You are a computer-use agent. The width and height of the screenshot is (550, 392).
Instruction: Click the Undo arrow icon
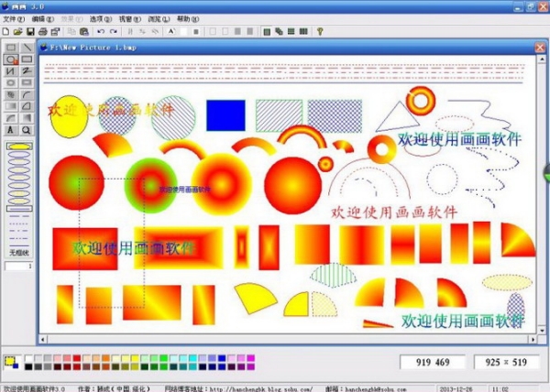click(x=99, y=31)
